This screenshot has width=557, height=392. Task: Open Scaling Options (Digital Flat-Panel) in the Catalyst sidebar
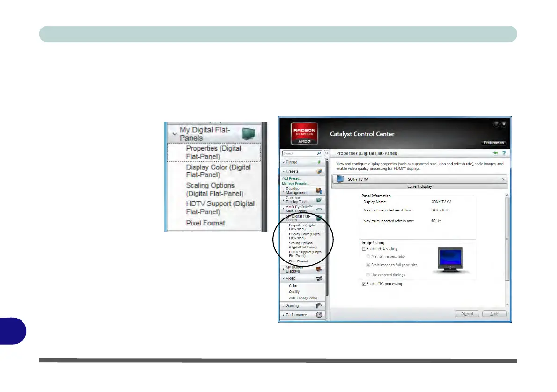point(303,245)
